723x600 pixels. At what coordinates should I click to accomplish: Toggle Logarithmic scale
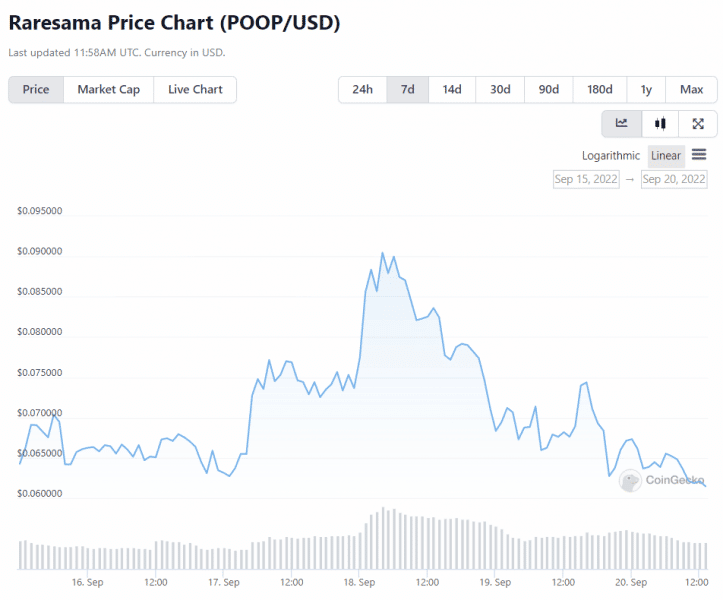[610, 156]
